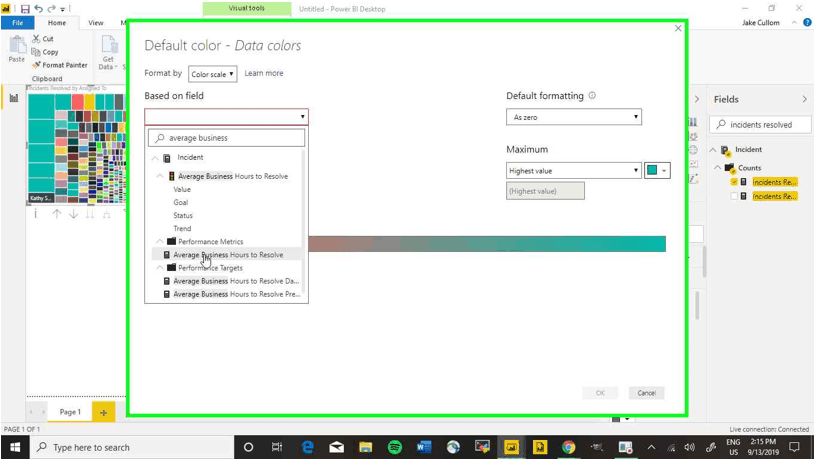Click the OK button in dialog
Image resolution: width=816 pixels, height=459 pixels.
coord(600,393)
